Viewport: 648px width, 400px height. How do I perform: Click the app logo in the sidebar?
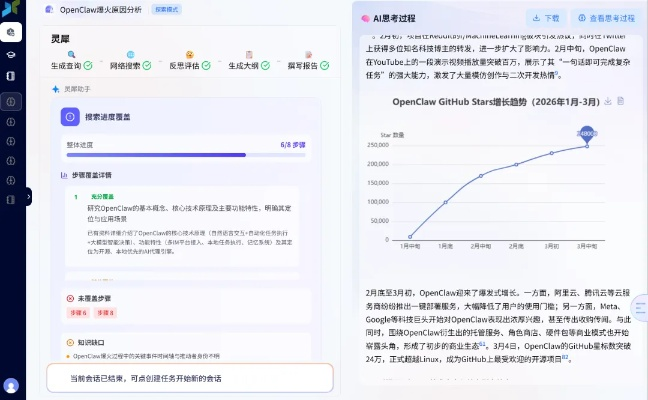click(10, 7)
